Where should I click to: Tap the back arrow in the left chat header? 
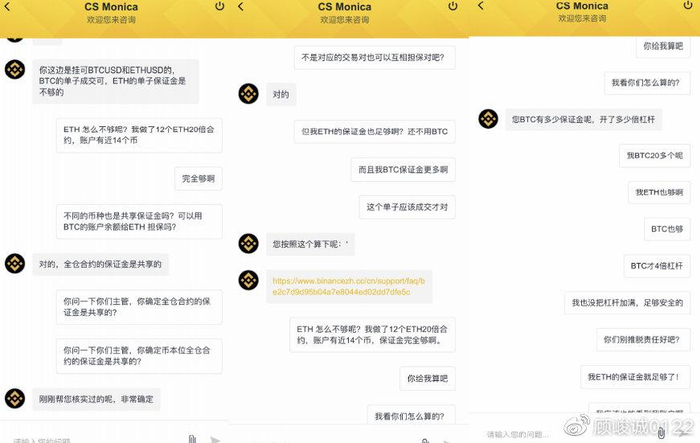(x=7, y=6)
